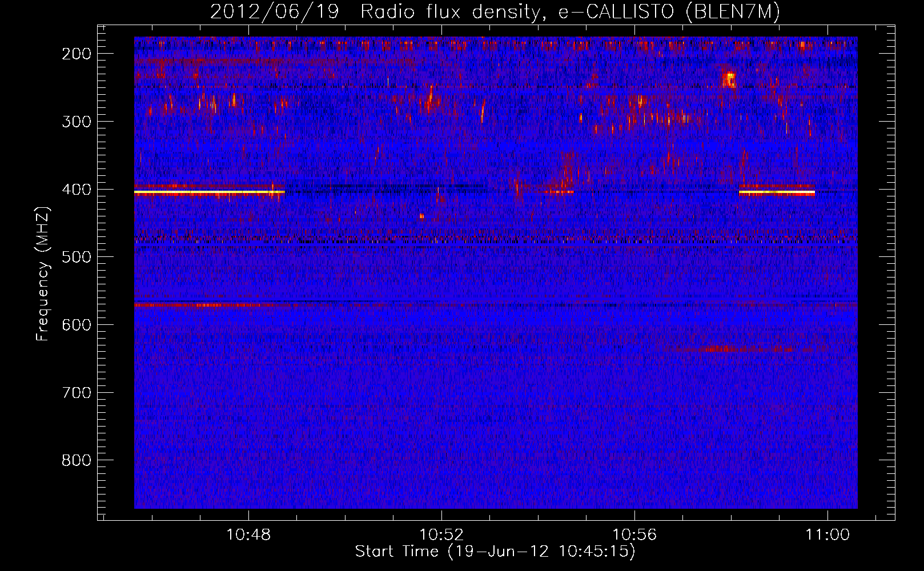
Task: Click the 11:00 time axis label
Action: [x=827, y=535]
